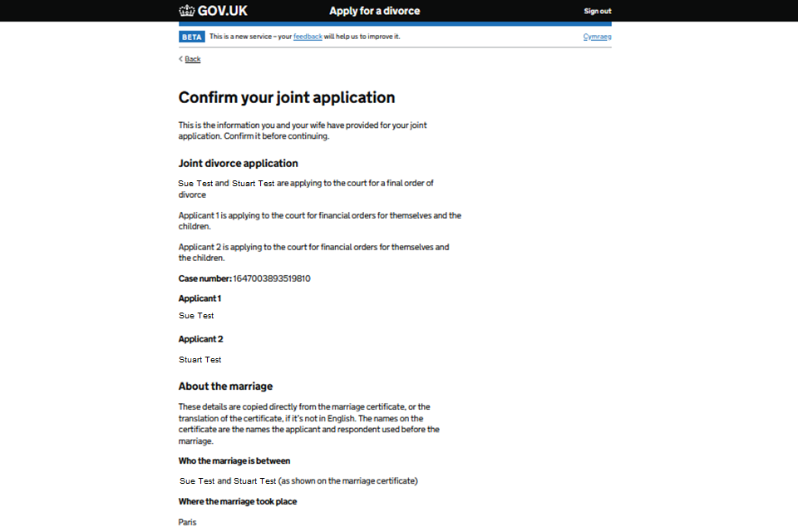Go back using the Back link
798x532 pixels.
[x=193, y=59]
